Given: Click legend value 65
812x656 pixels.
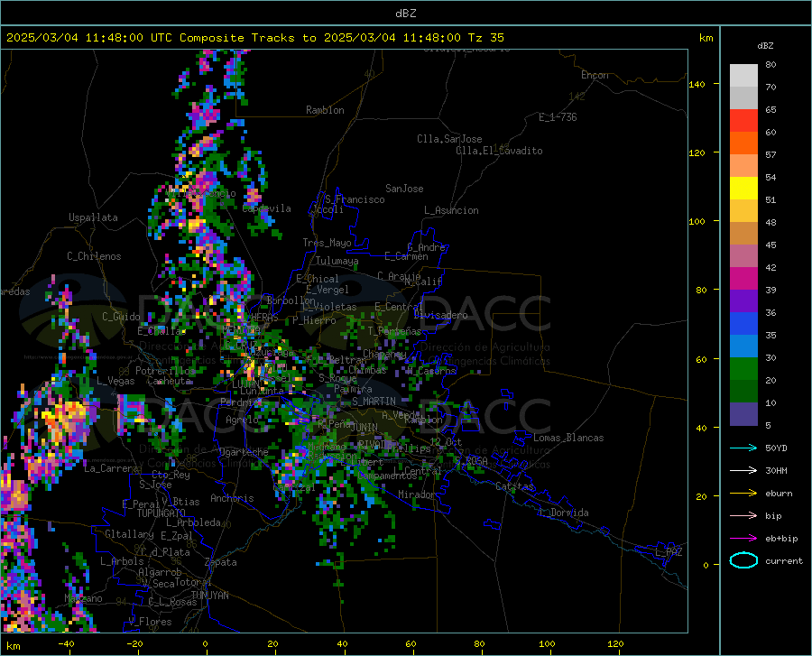Looking at the screenshot, I should click(770, 109).
